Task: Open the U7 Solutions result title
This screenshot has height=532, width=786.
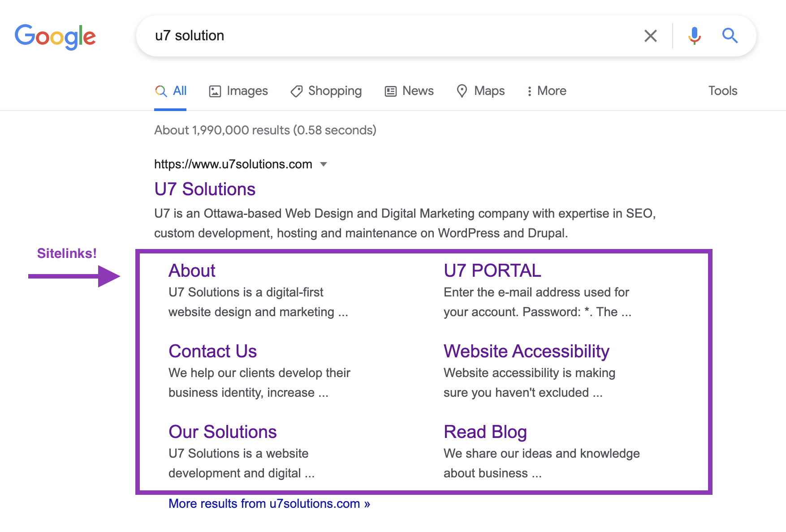Action: pos(205,189)
